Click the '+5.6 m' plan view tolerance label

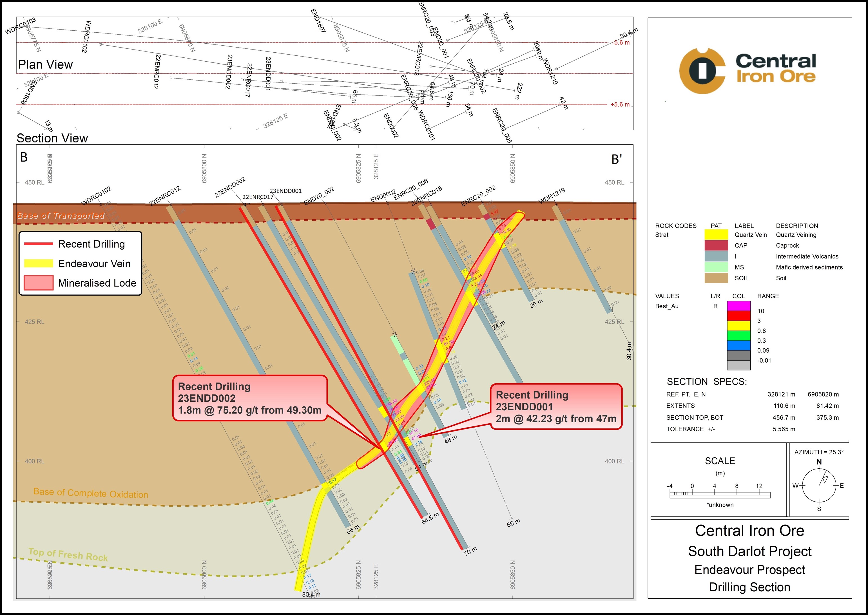pos(620,104)
